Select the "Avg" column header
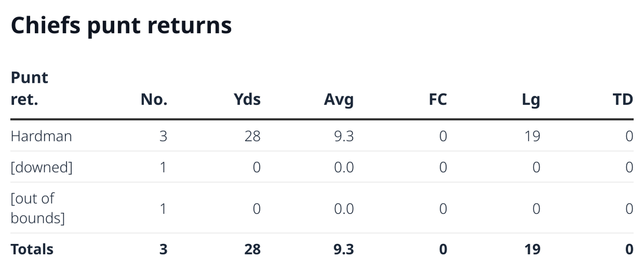The image size is (644, 274). pyautogui.click(x=339, y=99)
